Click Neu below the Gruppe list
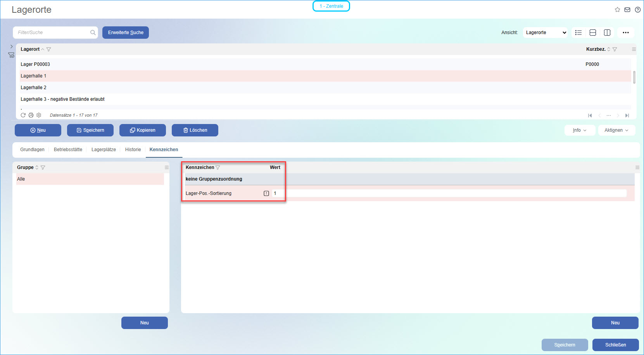The height and width of the screenshot is (355, 644). 145,323
